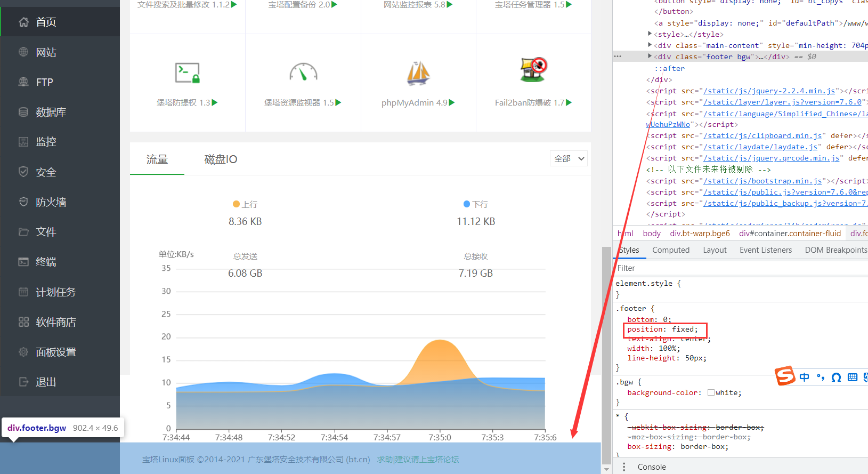Click the 安全 shield icon
This screenshot has height=474, width=868.
pyautogui.click(x=23, y=172)
